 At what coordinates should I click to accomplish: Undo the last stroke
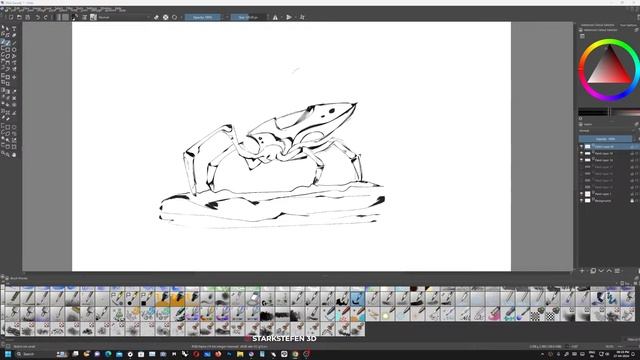(x=38, y=17)
